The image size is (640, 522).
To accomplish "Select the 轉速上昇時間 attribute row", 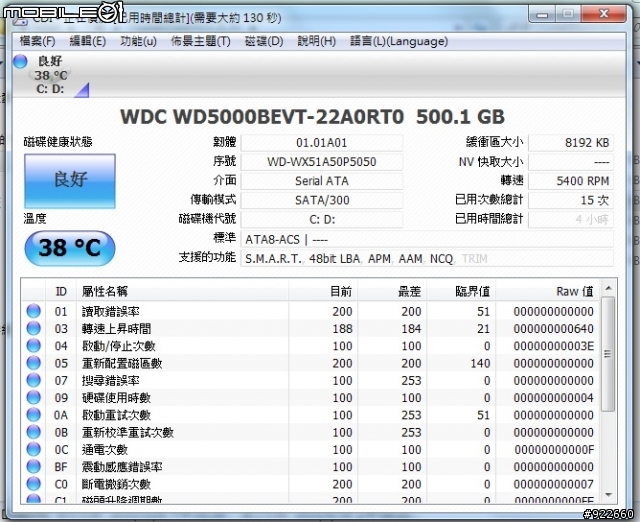I will (311, 329).
